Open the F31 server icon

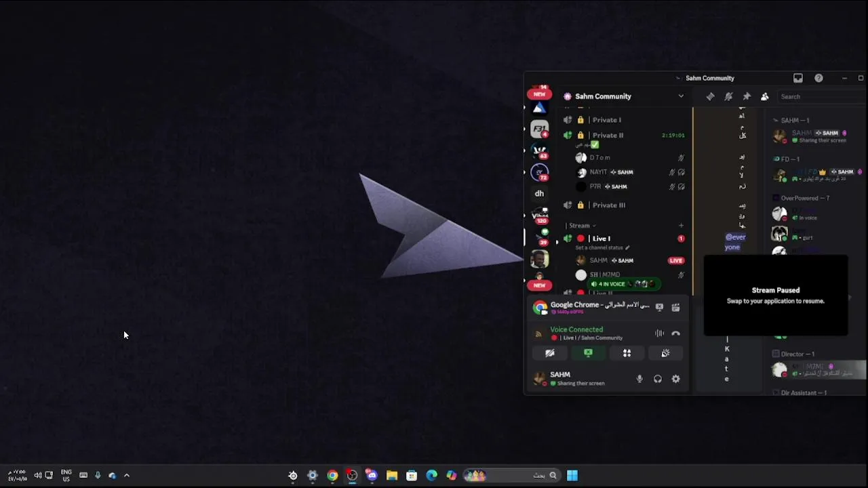[540, 129]
